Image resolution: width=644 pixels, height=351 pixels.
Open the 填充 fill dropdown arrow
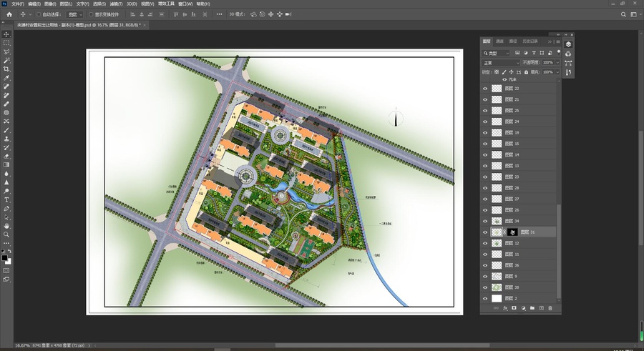point(557,71)
